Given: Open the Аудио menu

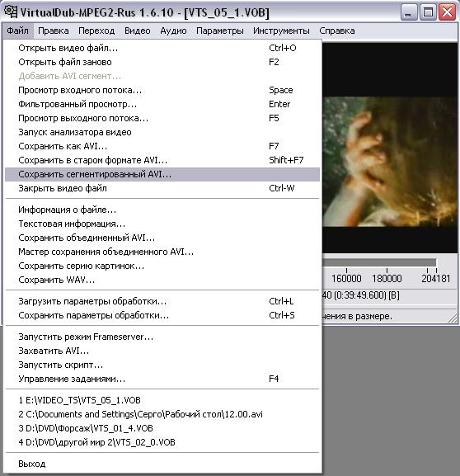Looking at the screenshot, I should 173,31.
